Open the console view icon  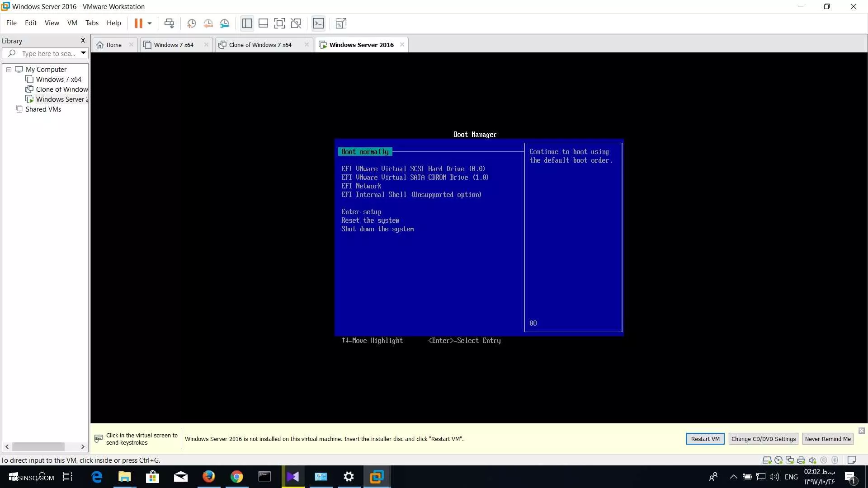click(x=319, y=23)
